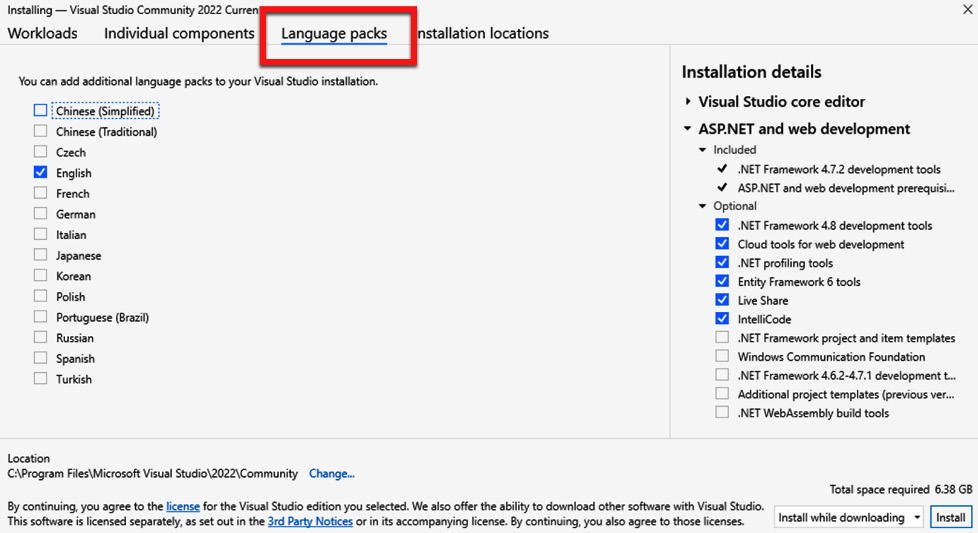The width and height of the screenshot is (978, 533).
Task: Enable the Portuguese (Brazil) language pack
Action: tap(41, 316)
